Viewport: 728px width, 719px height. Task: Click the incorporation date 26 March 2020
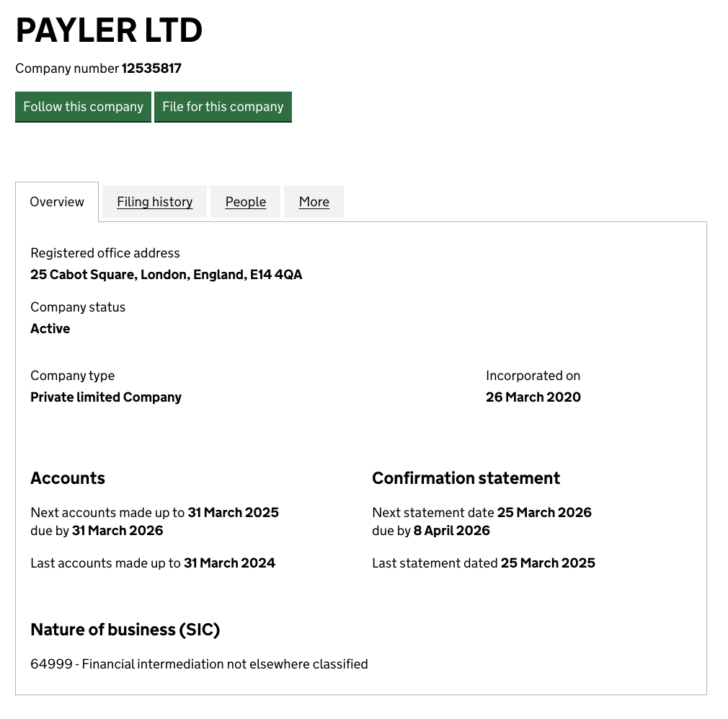[533, 397]
